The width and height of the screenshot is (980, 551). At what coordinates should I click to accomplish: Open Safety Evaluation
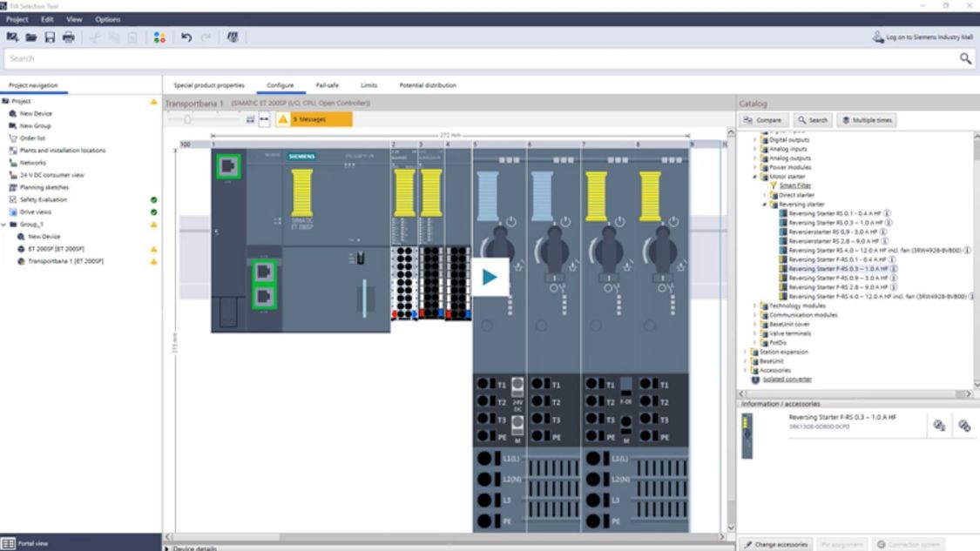click(x=44, y=200)
